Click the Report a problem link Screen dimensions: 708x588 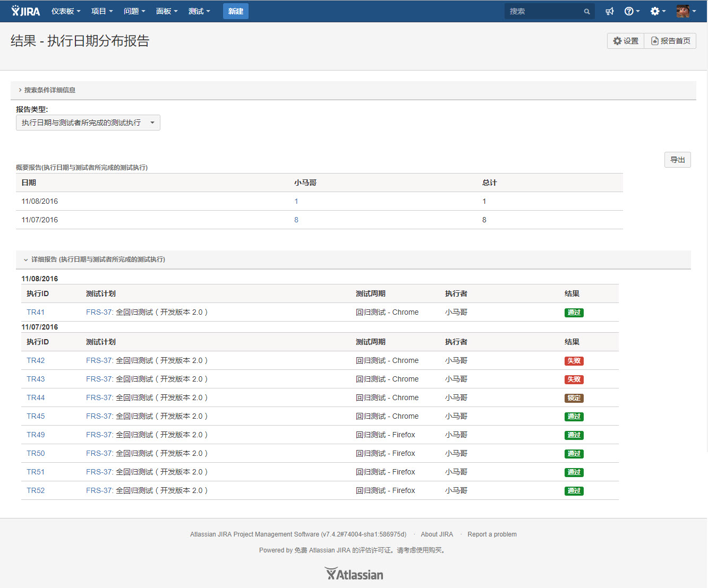[x=492, y=534]
